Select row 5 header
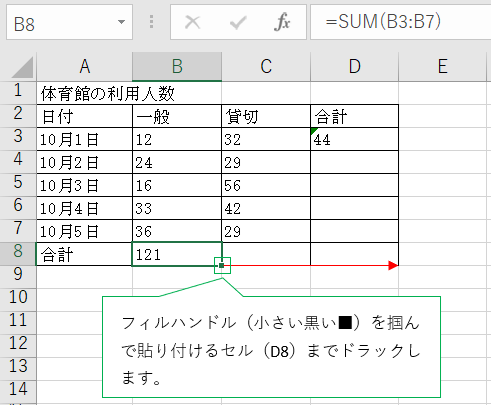Image resolution: width=491 pixels, height=405 pixels. pyautogui.click(x=18, y=185)
